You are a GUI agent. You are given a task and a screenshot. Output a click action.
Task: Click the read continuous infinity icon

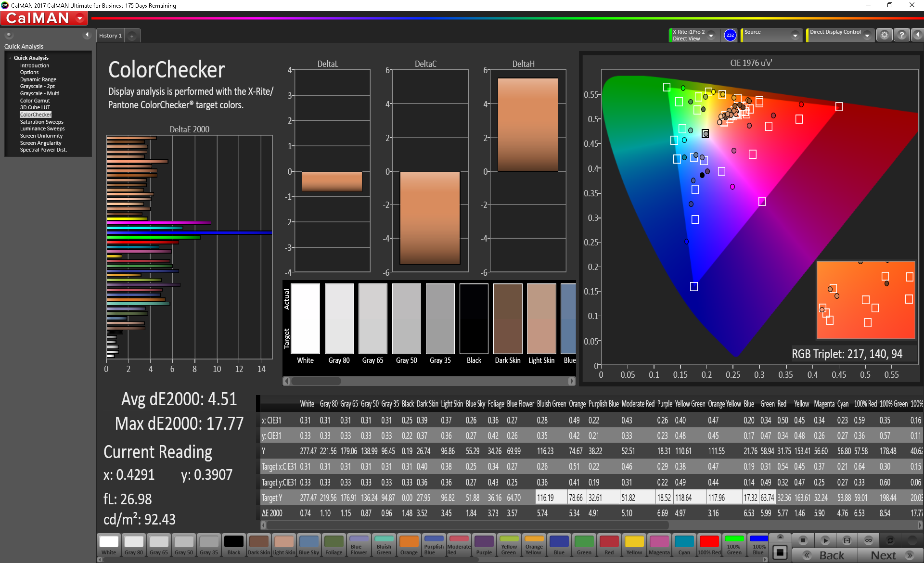click(868, 540)
